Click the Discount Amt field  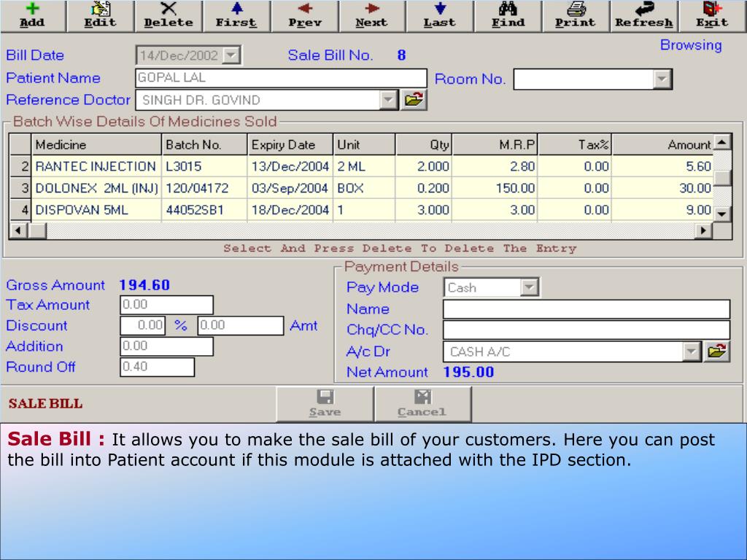pos(241,325)
